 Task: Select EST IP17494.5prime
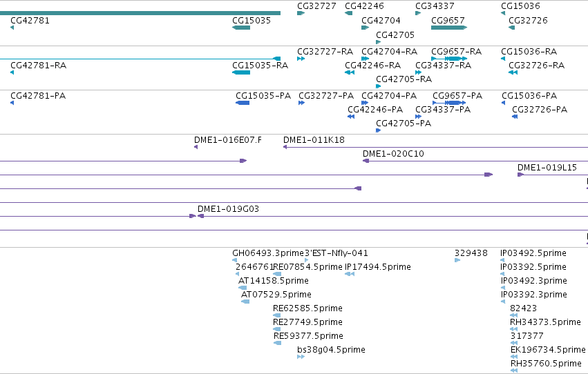point(378,267)
